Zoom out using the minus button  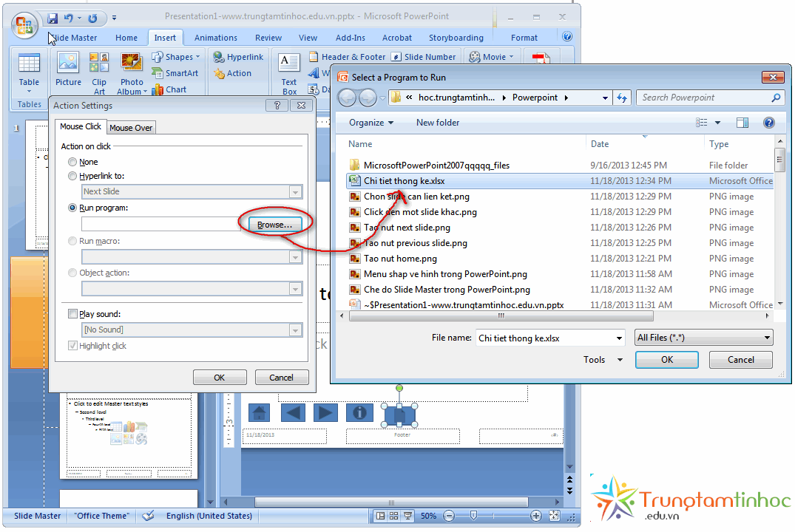tap(449, 516)
